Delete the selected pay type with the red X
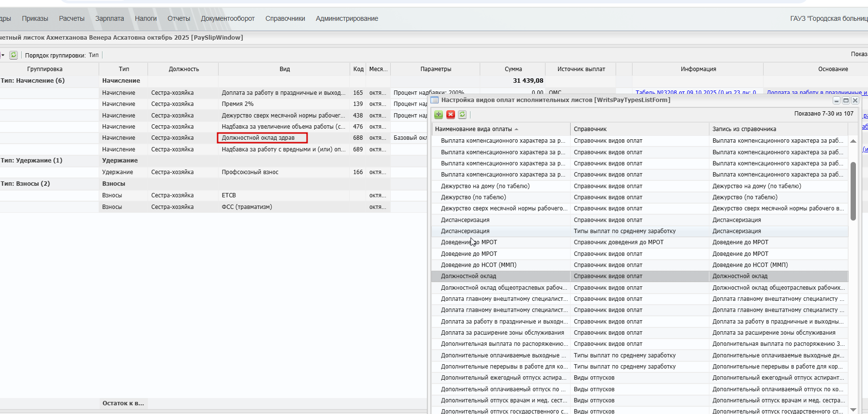 pyautogui.click(x=451, y=115)
